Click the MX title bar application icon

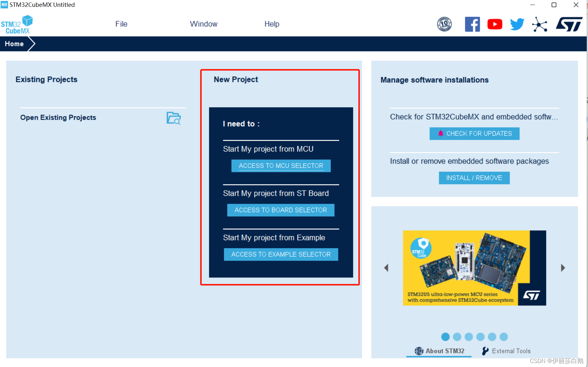point(4,4)
